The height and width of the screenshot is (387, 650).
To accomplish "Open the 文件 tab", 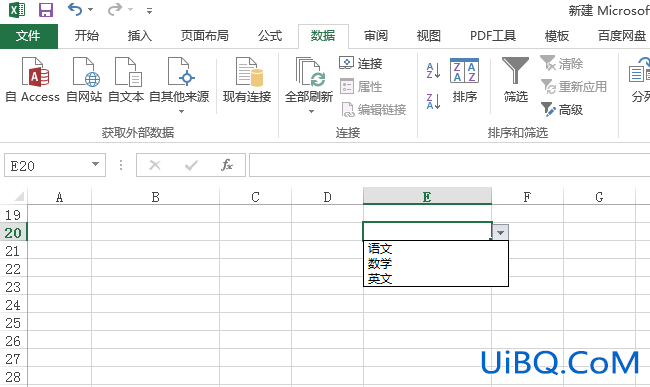I will coord(28,36).
